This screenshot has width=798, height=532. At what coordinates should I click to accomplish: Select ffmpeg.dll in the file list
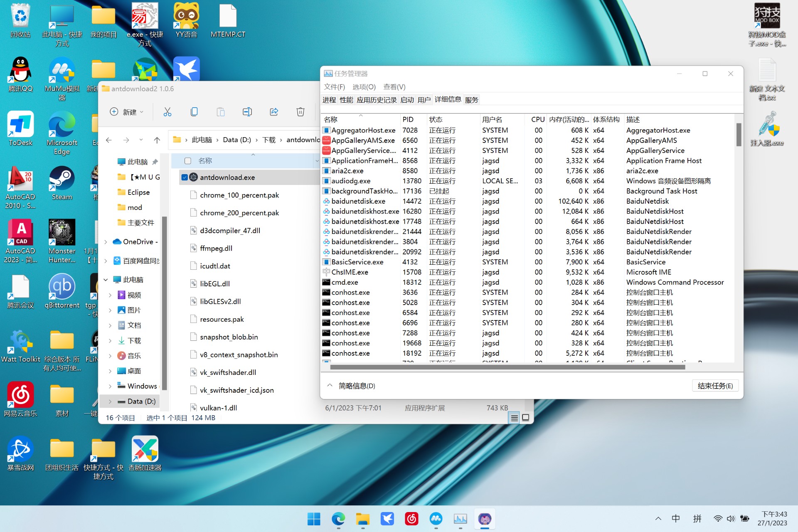(x=216, y=249)
